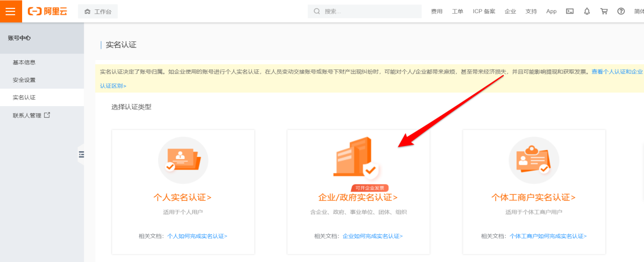Screen dimensions: 644x262
Task: Open the Cloud Shell terminal icon
Action: click(570, 11)
